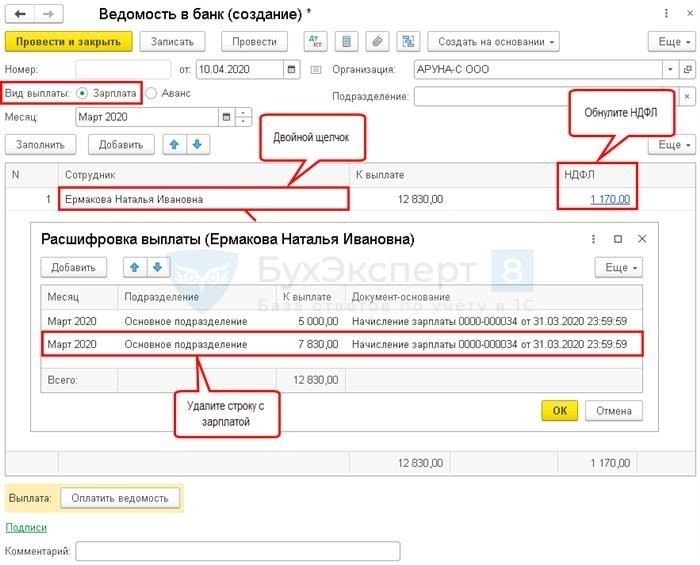Select Аванс payment type

(x=151, y=93)
